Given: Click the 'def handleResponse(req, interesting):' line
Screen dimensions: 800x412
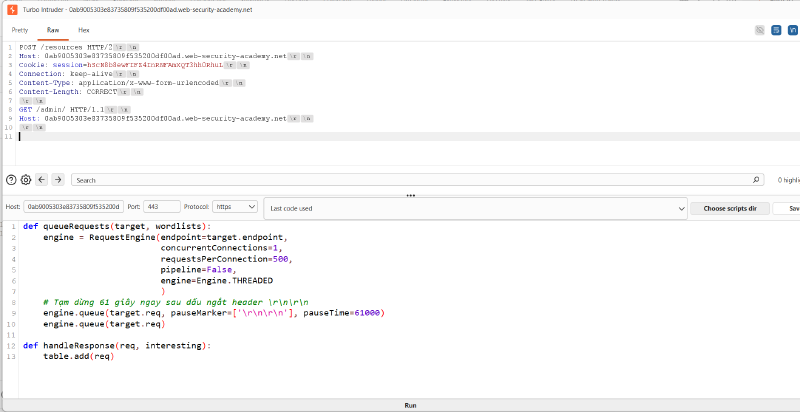Looking at the screenshot, I should [117, 346].
